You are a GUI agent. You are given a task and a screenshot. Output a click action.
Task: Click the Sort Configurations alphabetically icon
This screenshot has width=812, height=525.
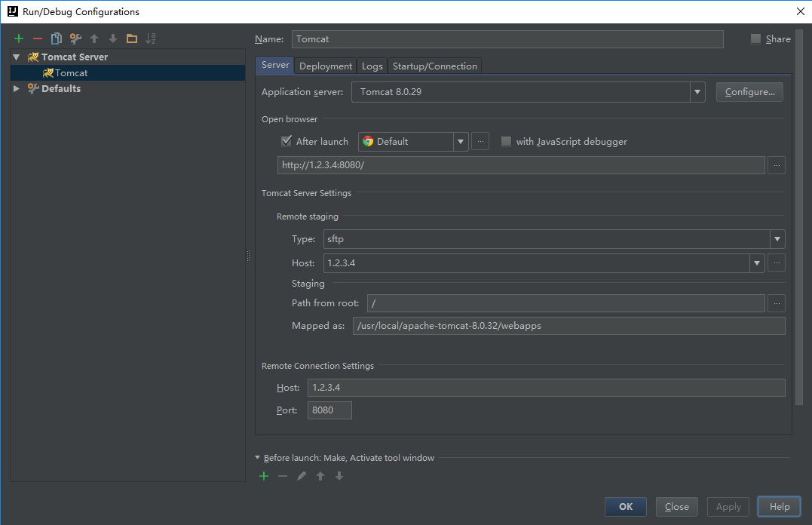pyautogui.click(x=151, y=38)
